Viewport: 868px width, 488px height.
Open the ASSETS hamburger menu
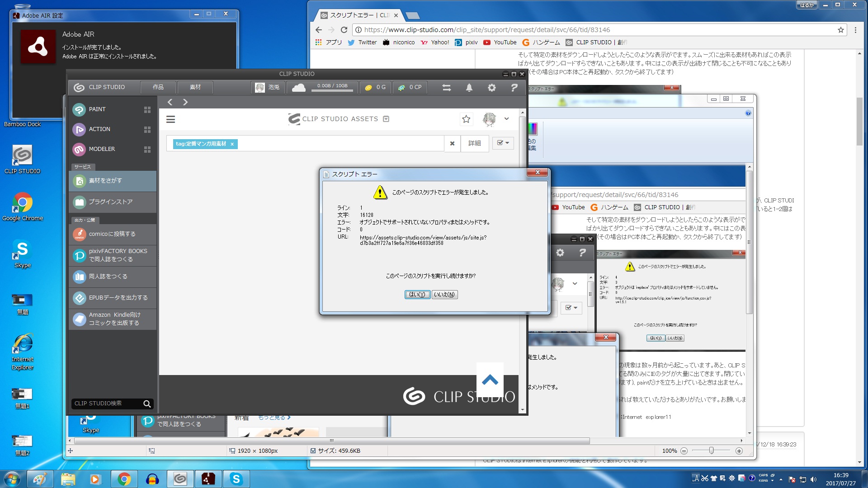coord(170,119)
